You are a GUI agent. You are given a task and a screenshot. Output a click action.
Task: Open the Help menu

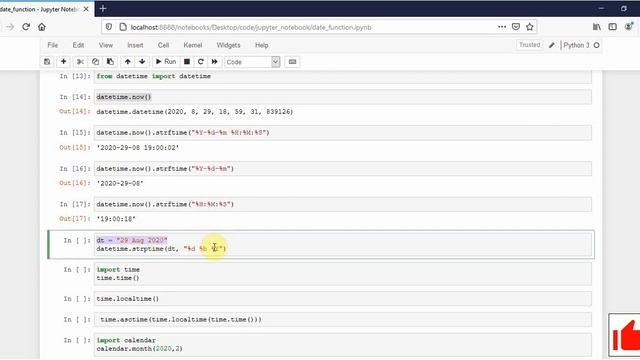(262, 45)
